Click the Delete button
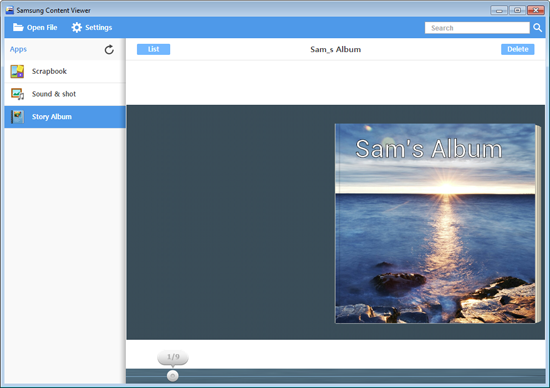Image resolution: width=550 pixels, height=388 pixels. point(517,49)
